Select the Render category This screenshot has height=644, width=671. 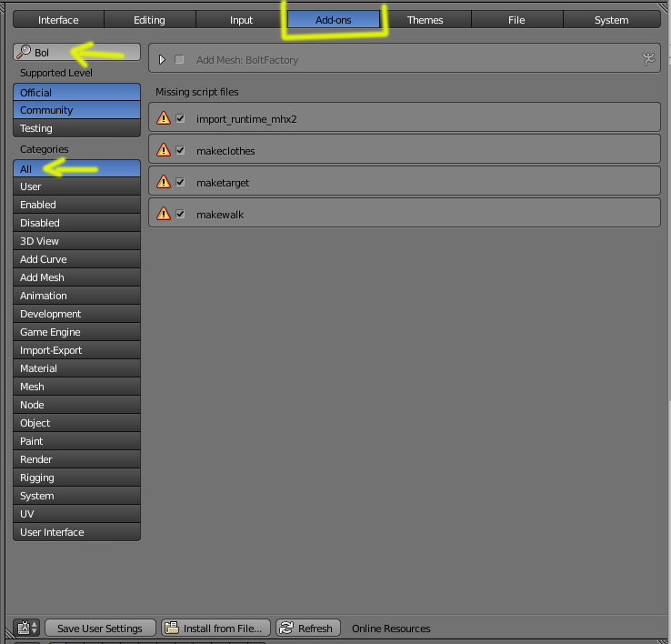tap(77, 459)
